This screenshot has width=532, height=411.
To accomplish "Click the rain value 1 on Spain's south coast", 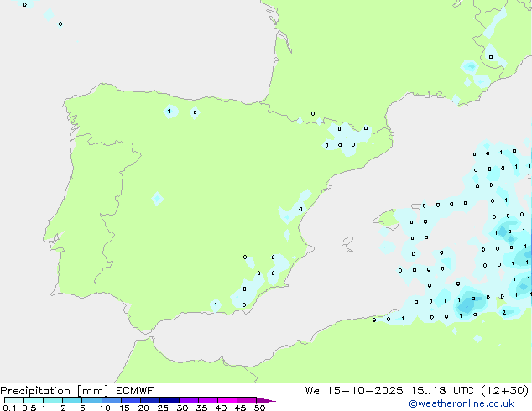I will [x=216, y=304].
